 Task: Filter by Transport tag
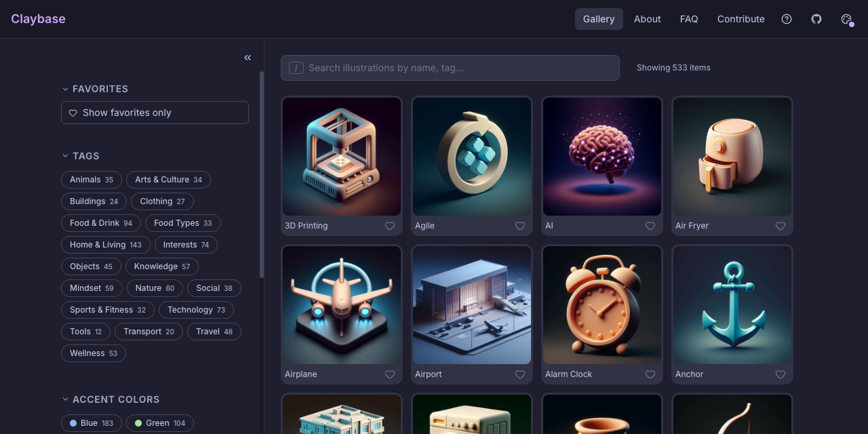point(149,332)
